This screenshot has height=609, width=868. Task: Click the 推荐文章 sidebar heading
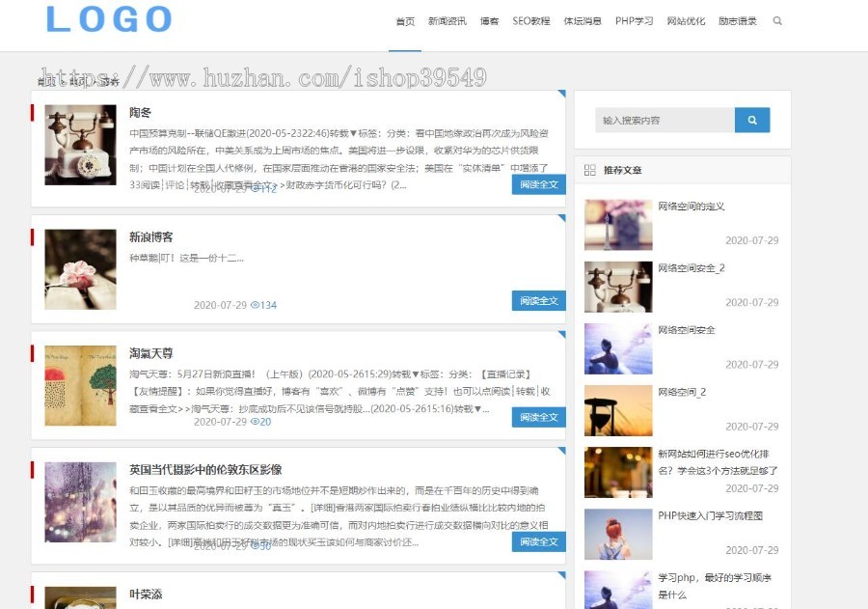622,170
